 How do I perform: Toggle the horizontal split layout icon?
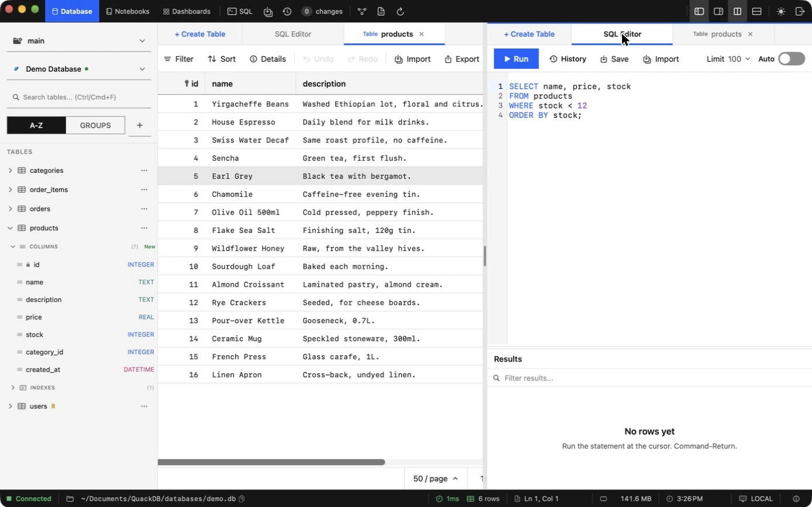(x=756, y=11)
